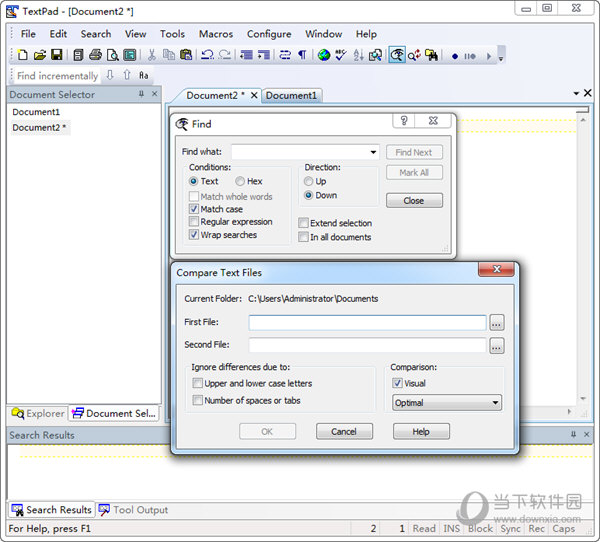
Task: Check the In all documents checkbox
Action: pos(303,237)
